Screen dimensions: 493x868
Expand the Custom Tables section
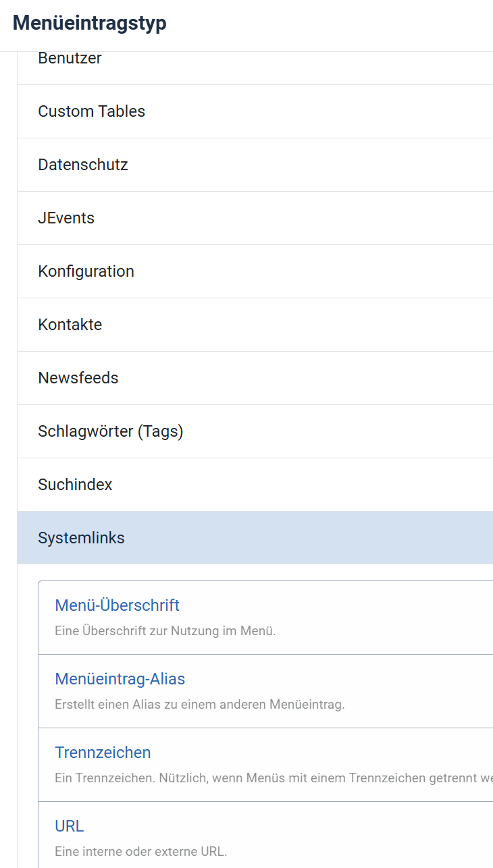pyautogui.click(x=91, y=111)
